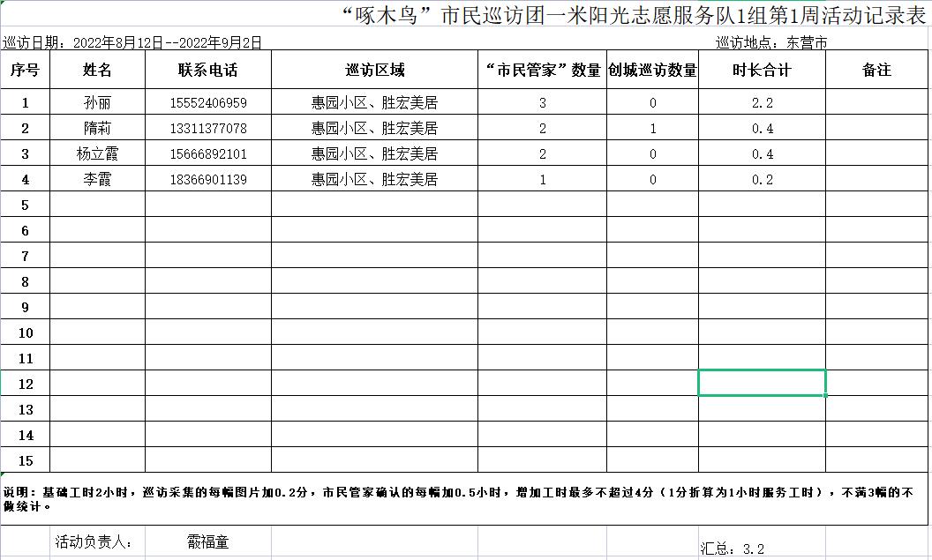The image size is (932, 560).
Task: Click the empty name cell in row 5
Action: point(97,205)
